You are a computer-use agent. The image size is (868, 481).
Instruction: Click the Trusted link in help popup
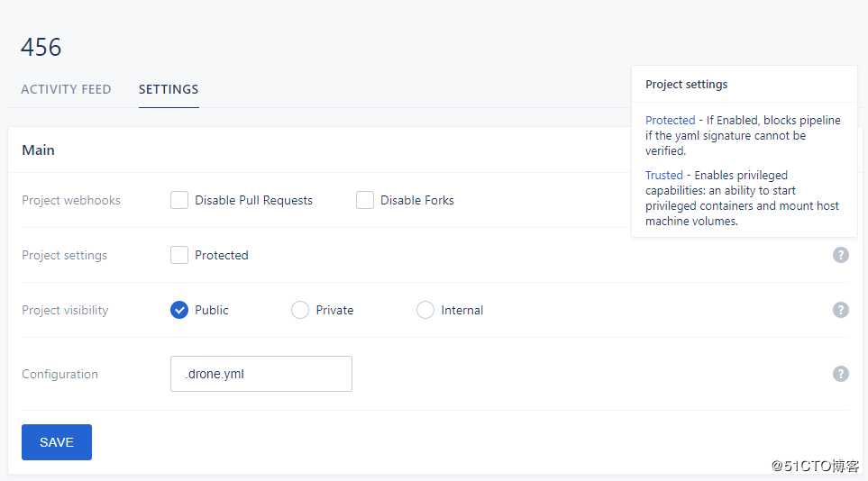[x=663, y=175]
